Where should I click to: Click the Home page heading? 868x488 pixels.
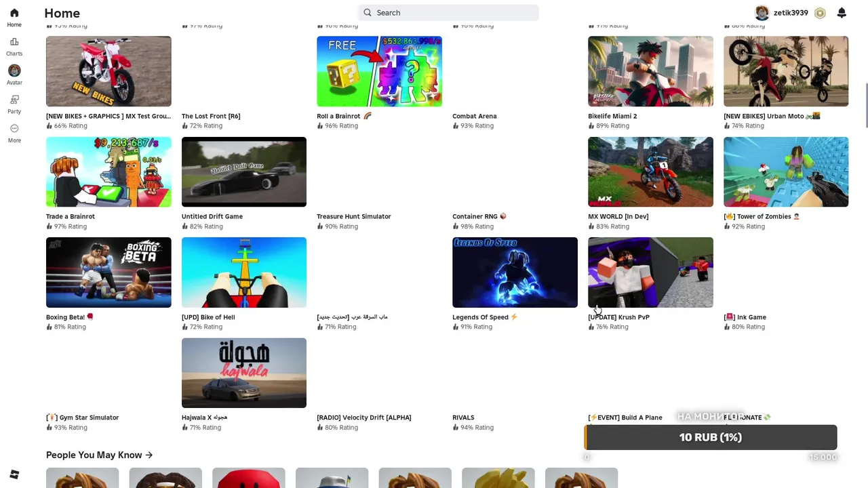coord(62,13)
